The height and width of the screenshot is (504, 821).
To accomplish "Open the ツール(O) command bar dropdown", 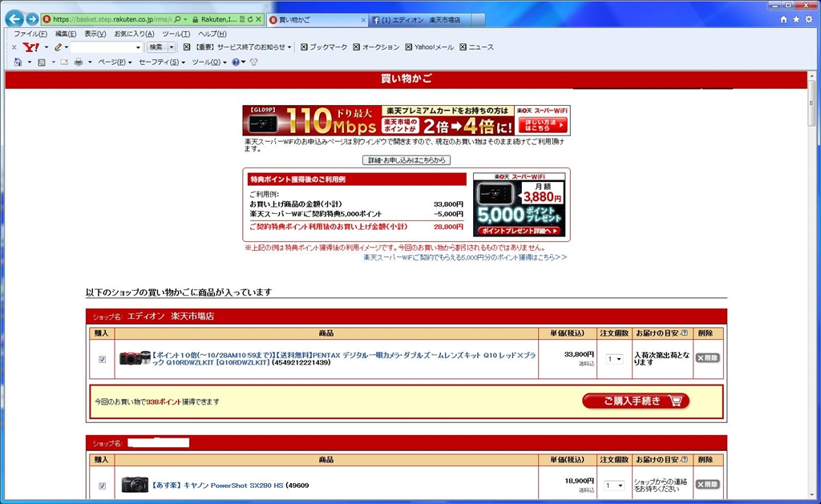I will point(209,62).
